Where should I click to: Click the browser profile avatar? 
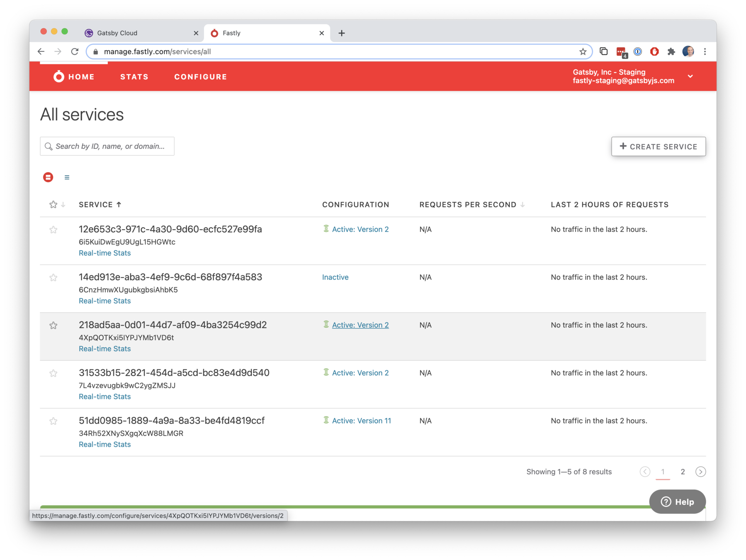click(x=688, y=51)
